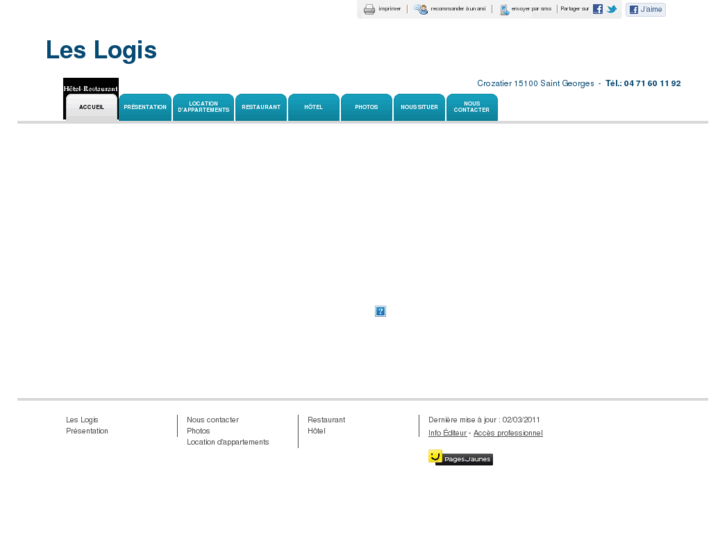Share the page on Twitter bird icon

coord(612,9)
